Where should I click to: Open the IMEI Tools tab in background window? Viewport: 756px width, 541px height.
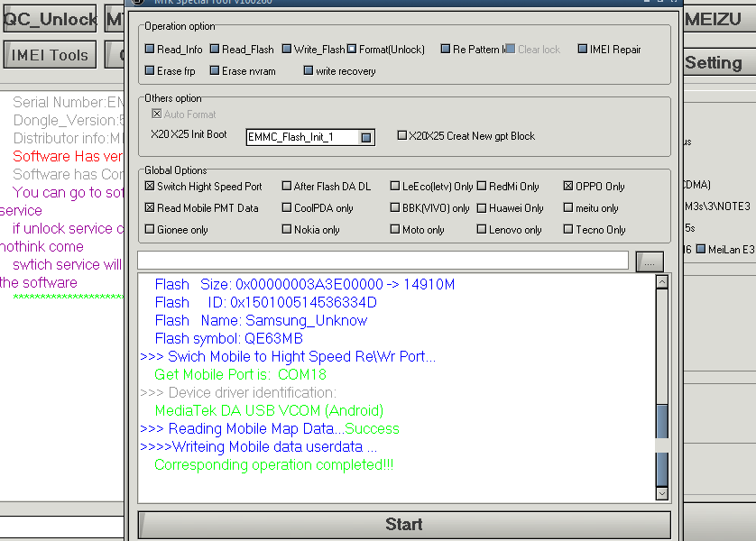pyautogui.click(x=50, y=55)
